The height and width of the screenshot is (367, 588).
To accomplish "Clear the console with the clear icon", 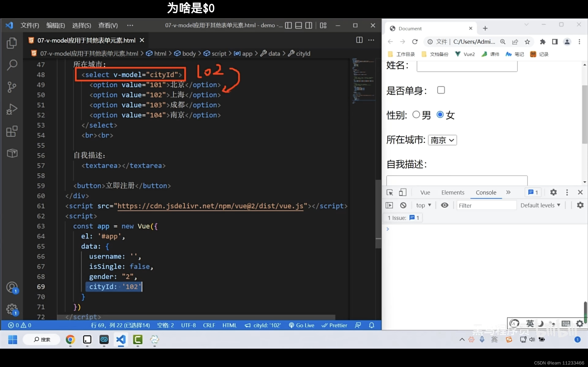I will (x=403, y=205).
